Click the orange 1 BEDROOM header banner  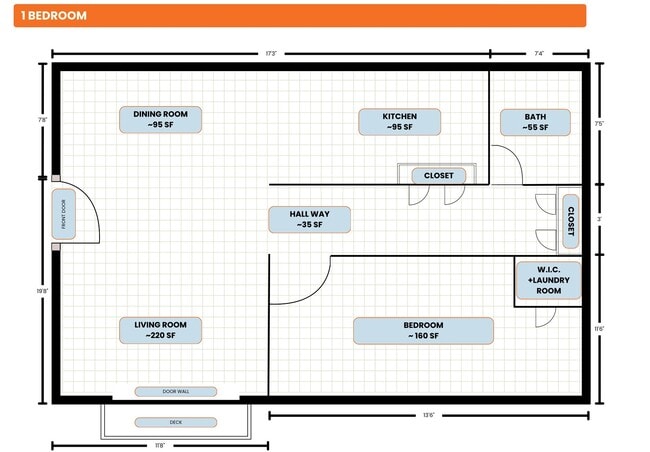[x=300, y=16]
